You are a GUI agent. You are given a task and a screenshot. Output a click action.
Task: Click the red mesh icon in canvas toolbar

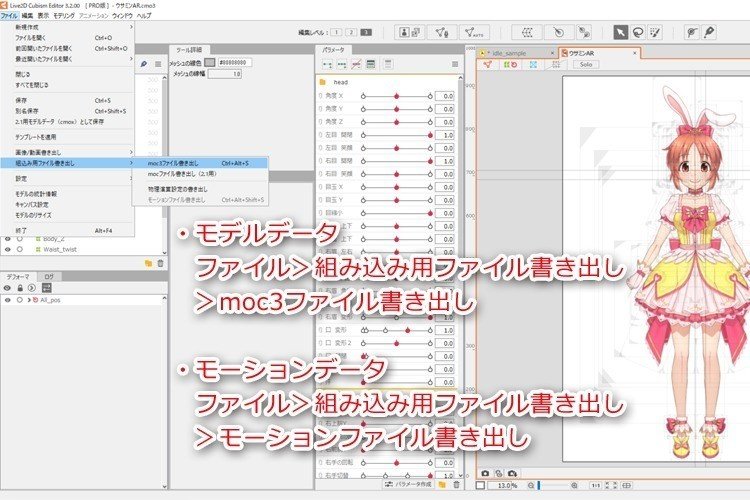click(487, 64)
